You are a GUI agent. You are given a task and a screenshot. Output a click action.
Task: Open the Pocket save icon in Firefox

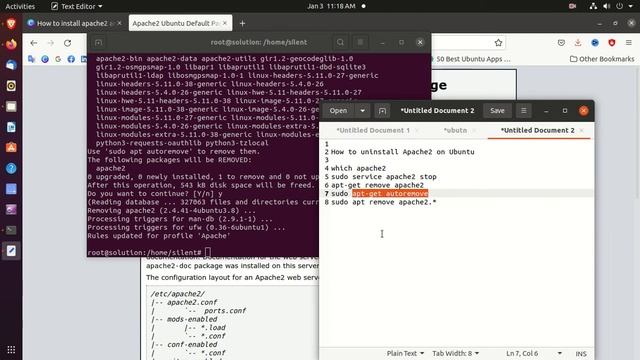[x=561, y=42]
